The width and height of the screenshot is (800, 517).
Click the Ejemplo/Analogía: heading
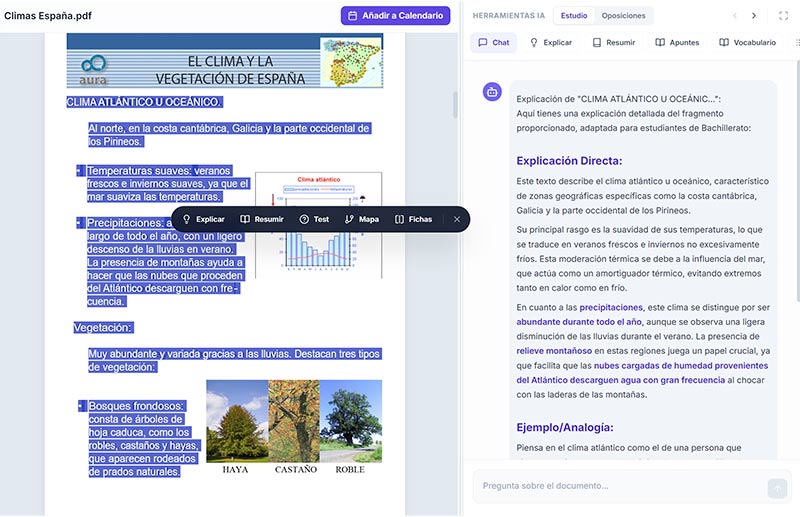[x=565, y=427]
